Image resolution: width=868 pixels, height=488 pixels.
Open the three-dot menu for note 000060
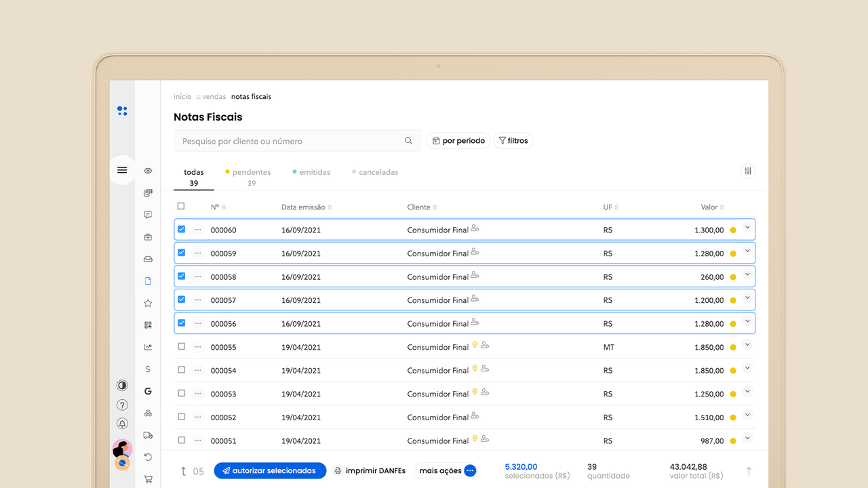point(198,230)
